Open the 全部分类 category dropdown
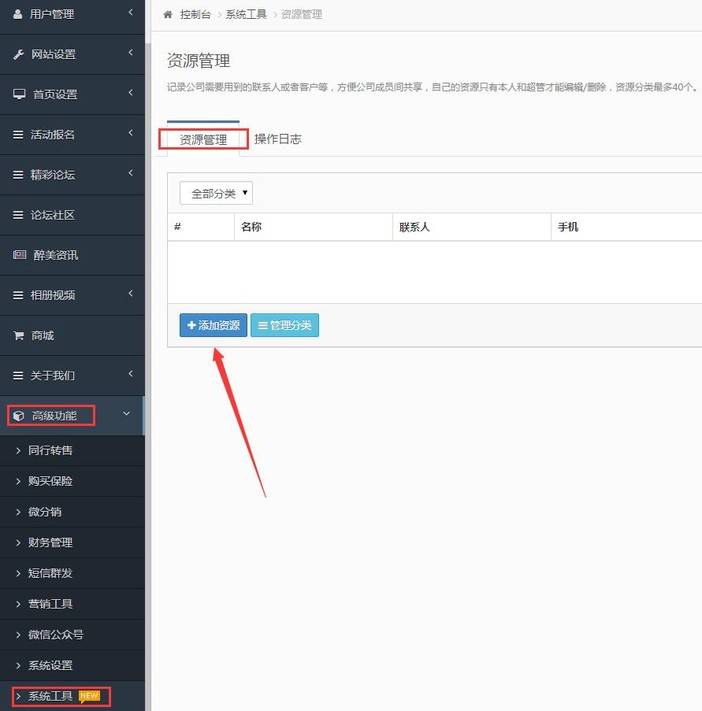The width and height of the screenshot is (702, 711). [x=216, y=193]
